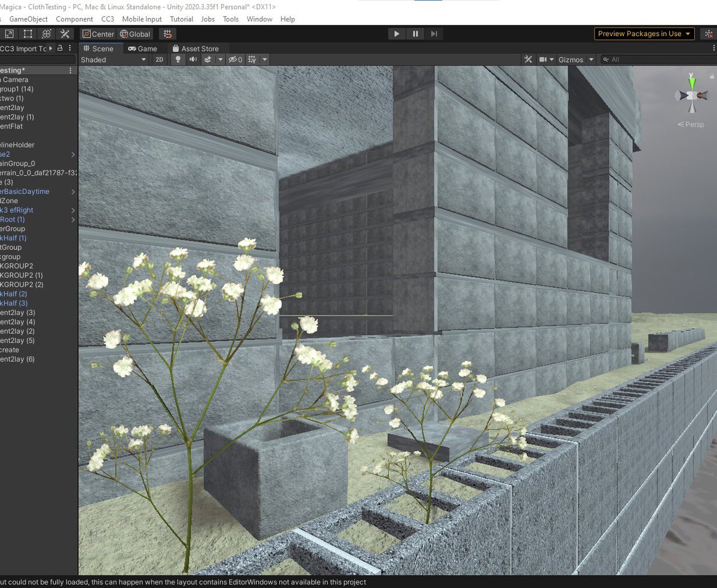Click the layout warning status bar message
Screen dimensions: 717x588
[183, 582]
